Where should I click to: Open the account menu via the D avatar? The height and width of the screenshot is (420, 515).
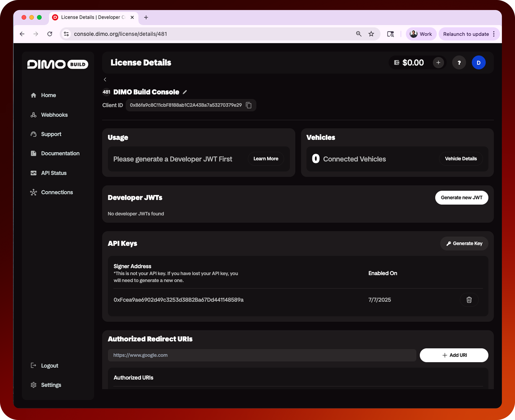tap(479, 62)
